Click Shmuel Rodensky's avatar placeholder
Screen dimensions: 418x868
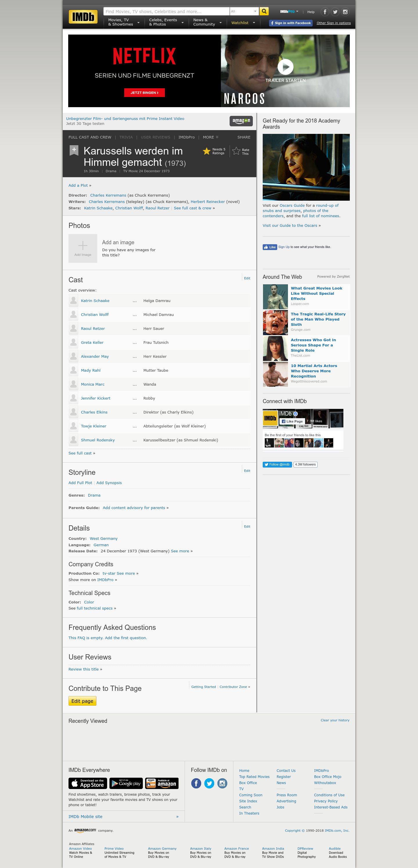click(73, 440)
